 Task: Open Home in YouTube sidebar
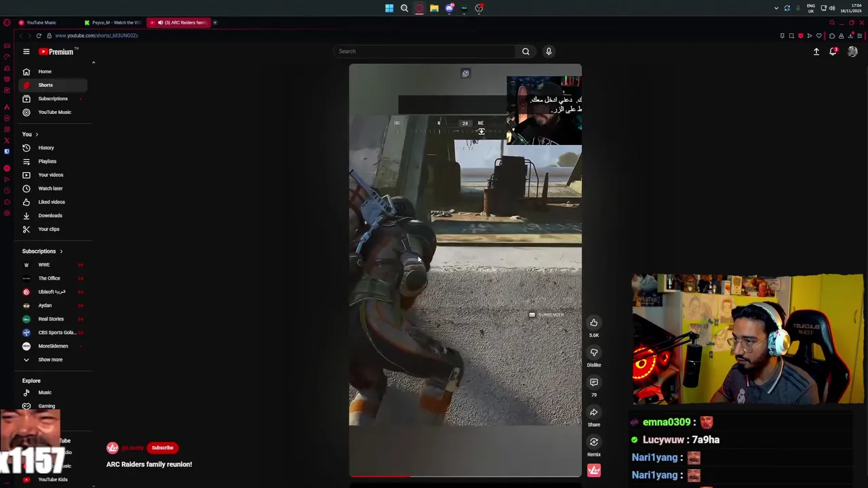tap(53, 71)
